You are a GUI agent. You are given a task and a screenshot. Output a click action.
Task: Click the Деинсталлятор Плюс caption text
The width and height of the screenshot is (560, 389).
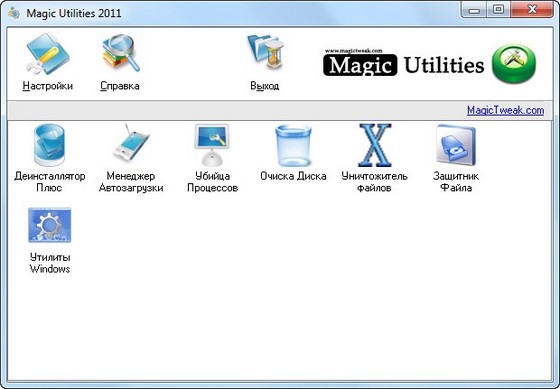[50, 182]
